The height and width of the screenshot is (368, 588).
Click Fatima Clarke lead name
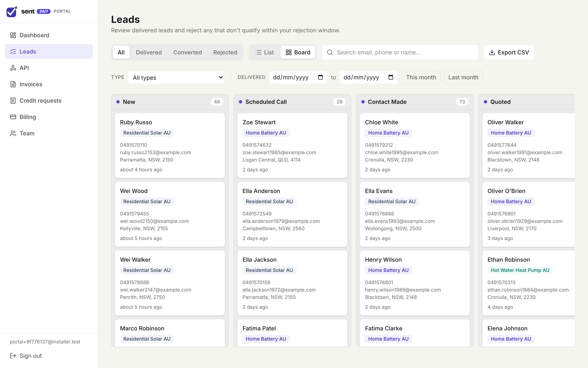pos(383,328)
